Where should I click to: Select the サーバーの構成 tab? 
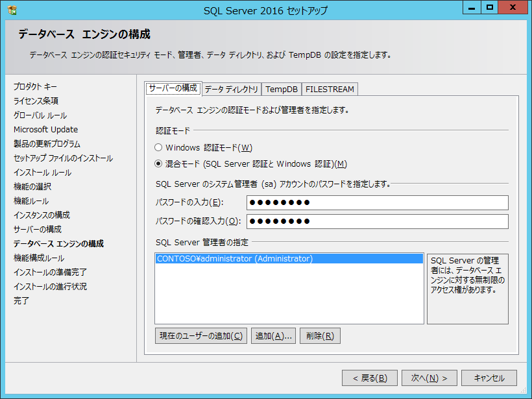pos(173,88)
